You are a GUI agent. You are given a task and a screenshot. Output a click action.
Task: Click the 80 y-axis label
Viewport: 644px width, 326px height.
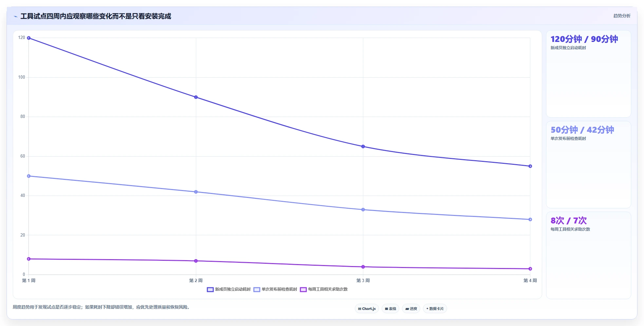23,117
